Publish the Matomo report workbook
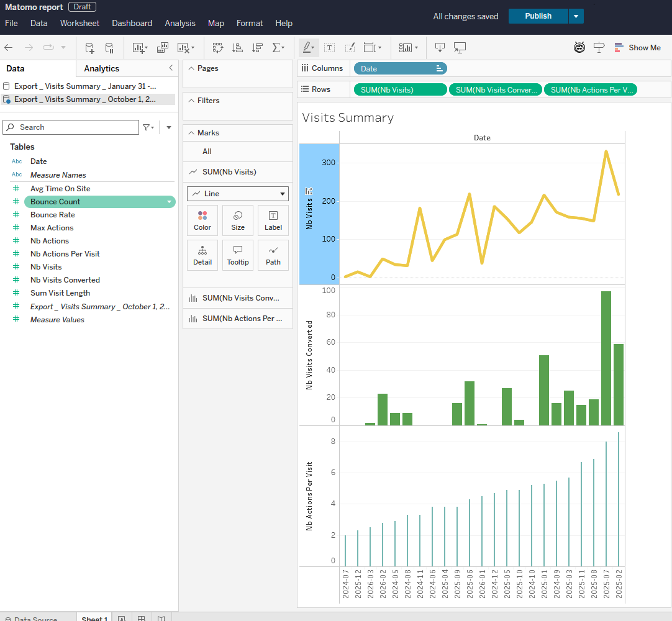The height and width of the screenshot is (621, 672). click(538, 16)
